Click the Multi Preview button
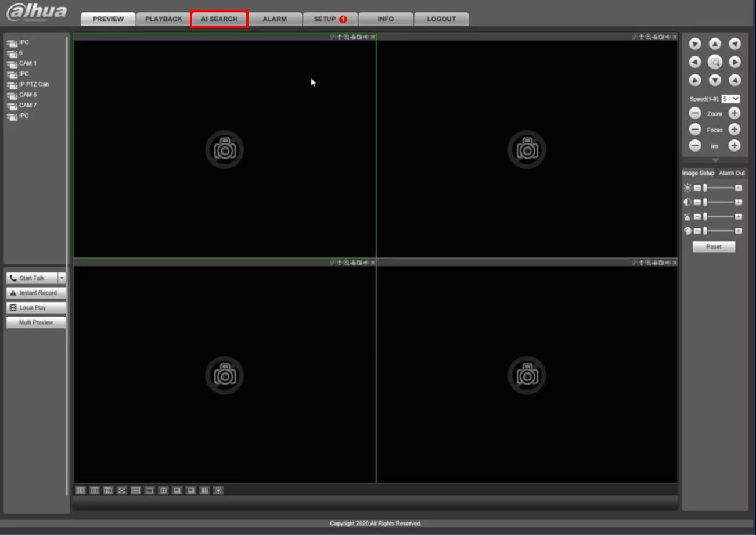This screenshot has height=535, width=756. pyautogui.click(x=36, y=322)
